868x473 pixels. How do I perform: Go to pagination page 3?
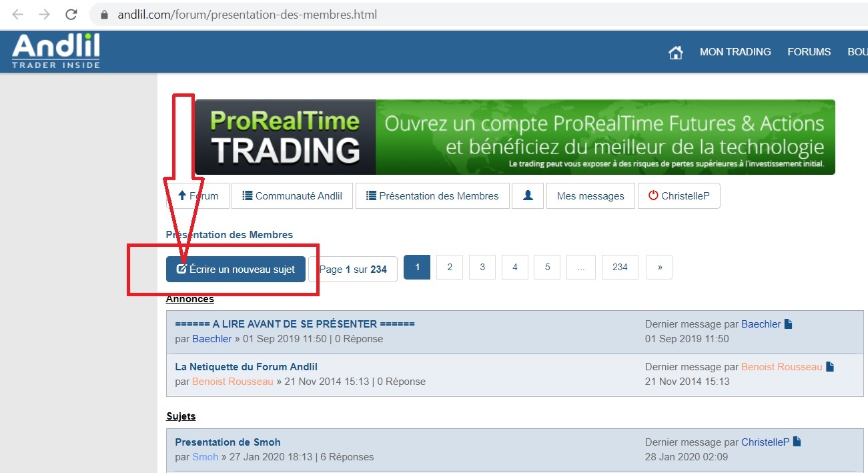pyautogui.click(x=482, y=267)
